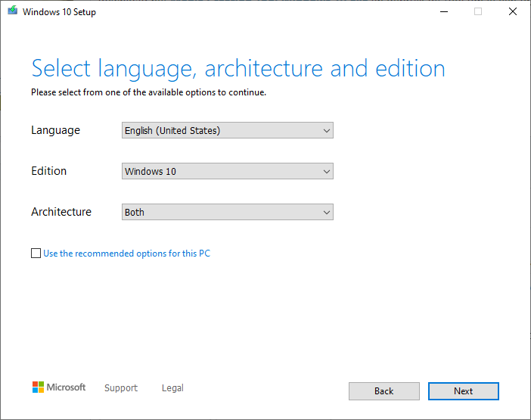The width and height of the screenshot is (531, 420).
Task: Click the recommended options for this PC label
Action: click(126, 254)
